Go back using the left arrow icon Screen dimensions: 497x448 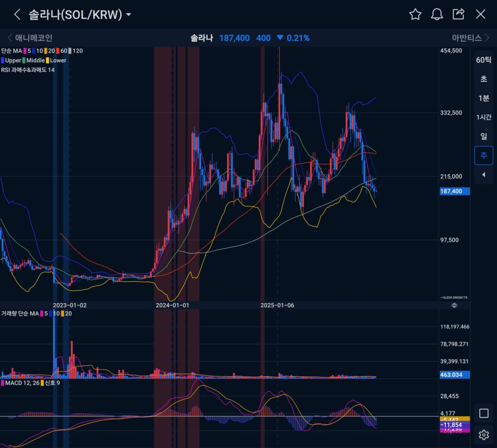pyautogui.click(x=17, y=15)
